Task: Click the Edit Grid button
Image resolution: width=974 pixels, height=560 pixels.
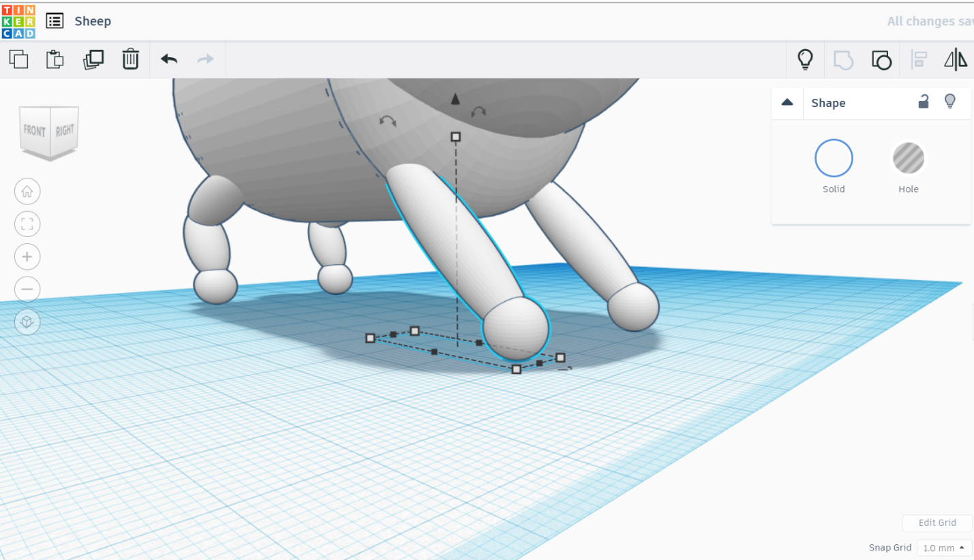Action: [x=937, y=523]
